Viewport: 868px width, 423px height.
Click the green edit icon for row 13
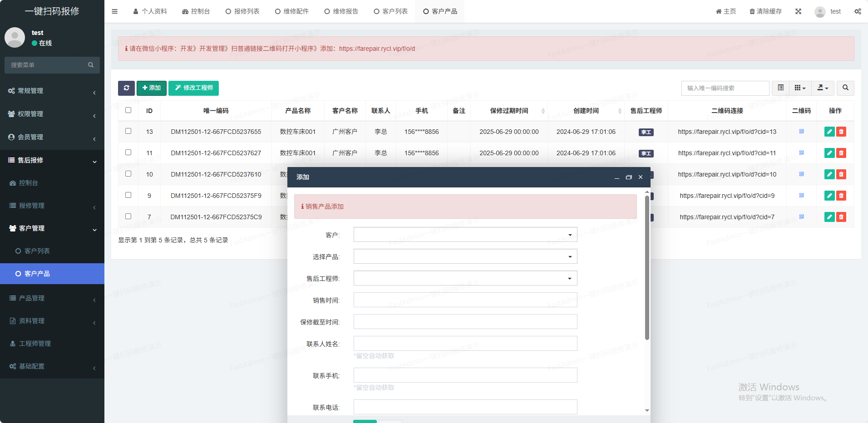pyautogui.click(x=829, y=132)
